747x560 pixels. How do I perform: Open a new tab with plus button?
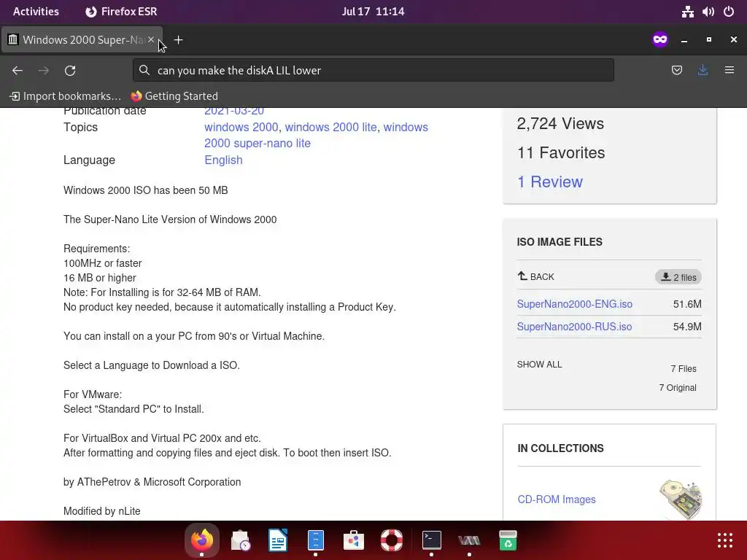pyautogui.click(x=178, y=40)
